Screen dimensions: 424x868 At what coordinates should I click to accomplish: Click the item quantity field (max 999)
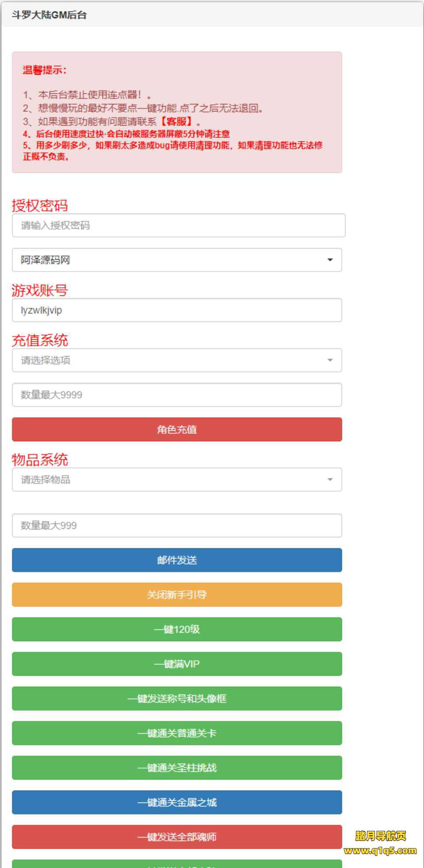click(x=177, y=525)
